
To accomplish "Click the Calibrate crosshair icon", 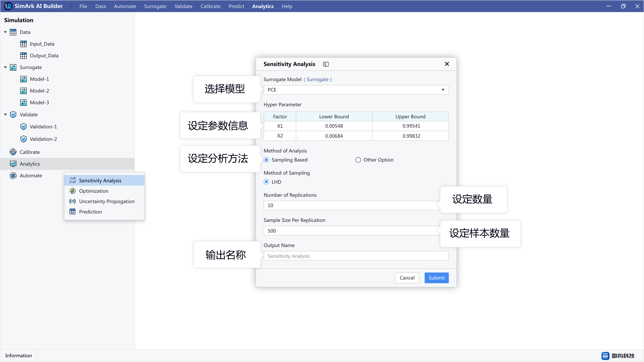I will click(x=13, y=152).
